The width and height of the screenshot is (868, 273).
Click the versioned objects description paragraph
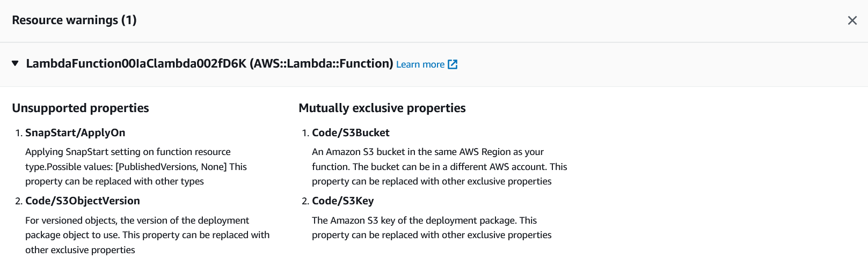[x=147, y=235]
